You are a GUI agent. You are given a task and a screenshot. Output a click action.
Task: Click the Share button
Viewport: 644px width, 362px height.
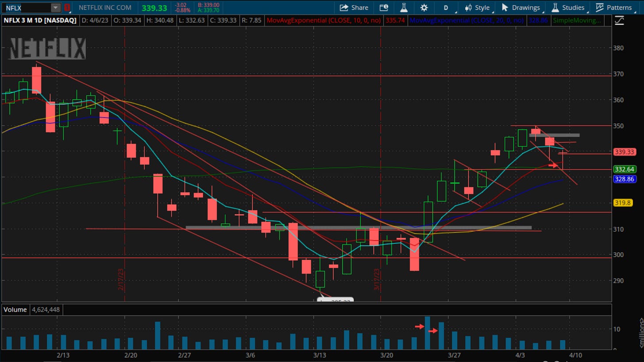[354, 8]
